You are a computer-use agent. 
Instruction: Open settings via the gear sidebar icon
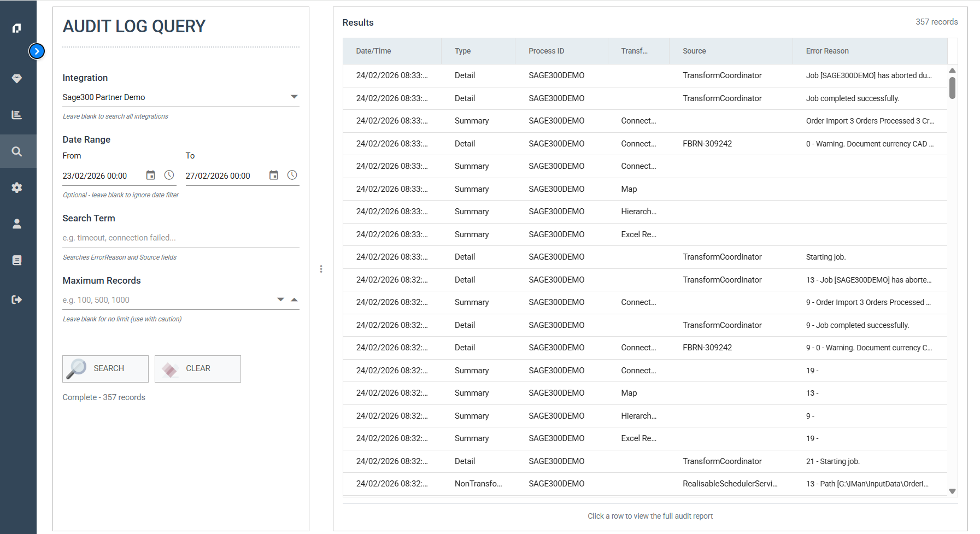tap(17, 187)
